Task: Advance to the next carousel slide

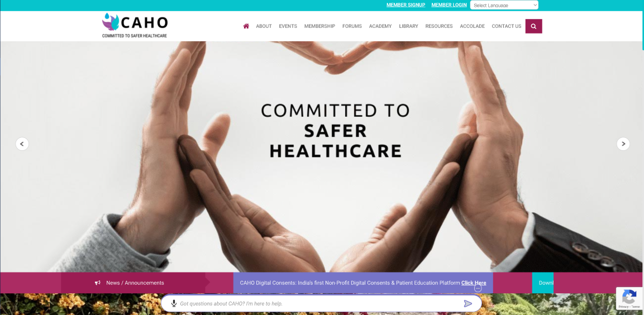Action: point(623,144)
